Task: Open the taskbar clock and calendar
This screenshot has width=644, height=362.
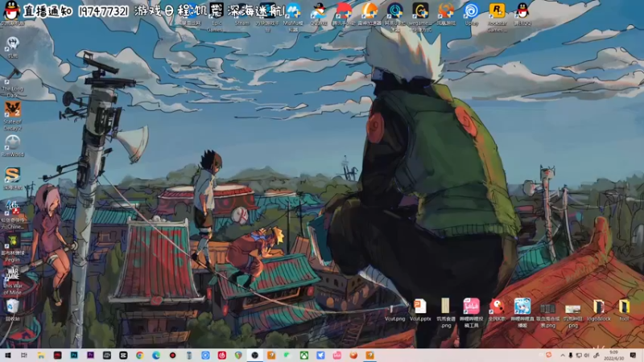Action: 614,356
